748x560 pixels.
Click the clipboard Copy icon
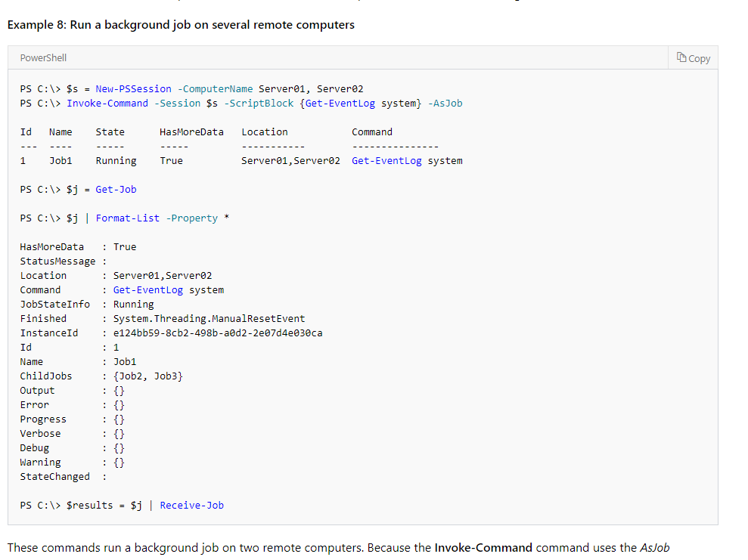point(680,57)
